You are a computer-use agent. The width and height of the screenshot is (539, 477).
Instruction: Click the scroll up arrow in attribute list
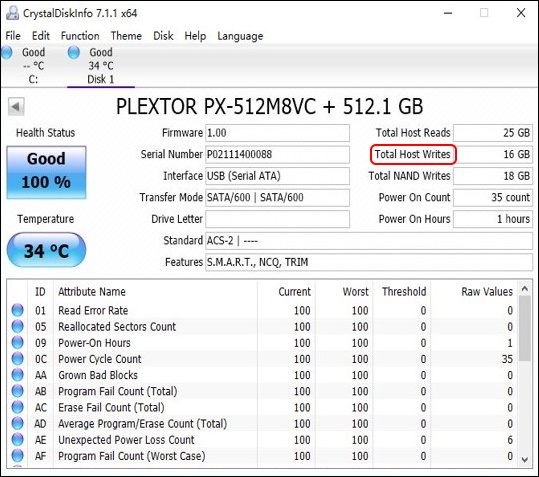(x=525, y=289)
